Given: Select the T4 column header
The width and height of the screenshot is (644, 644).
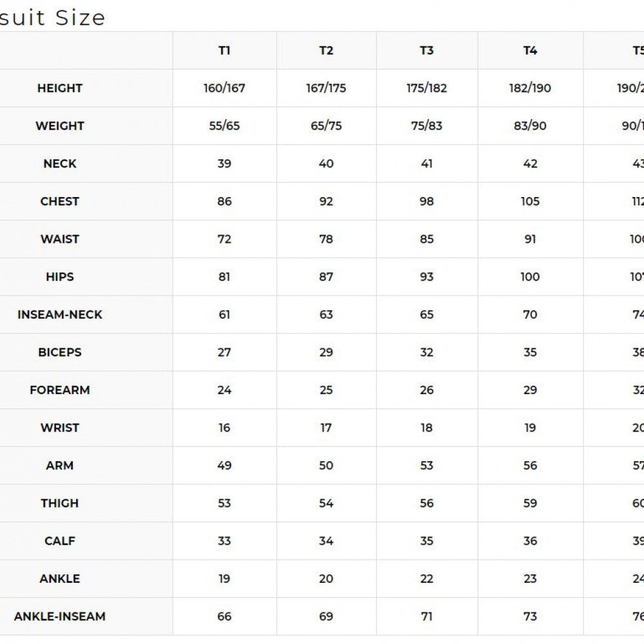Looking at the screenshot, I should 530,50.
